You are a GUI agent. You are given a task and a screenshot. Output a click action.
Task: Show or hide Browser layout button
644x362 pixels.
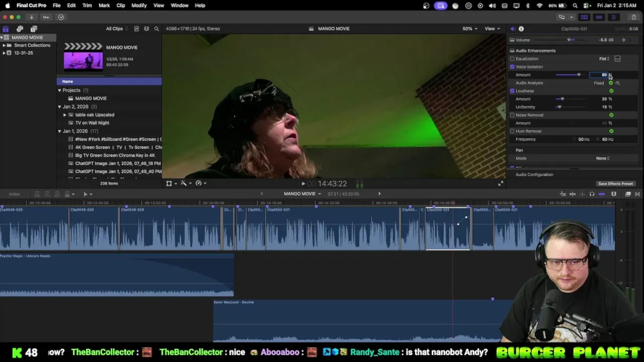[584, 17]
